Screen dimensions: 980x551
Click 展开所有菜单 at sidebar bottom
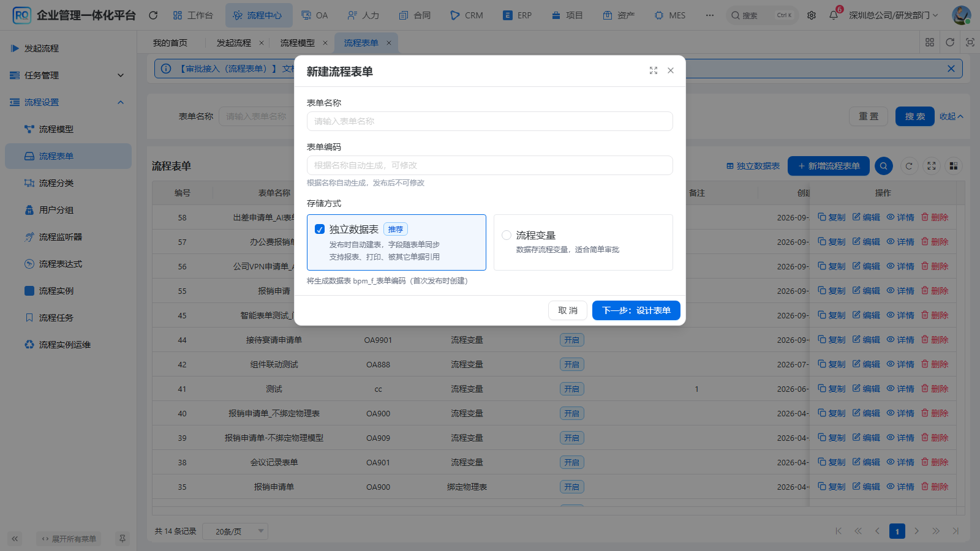(69, 539)
